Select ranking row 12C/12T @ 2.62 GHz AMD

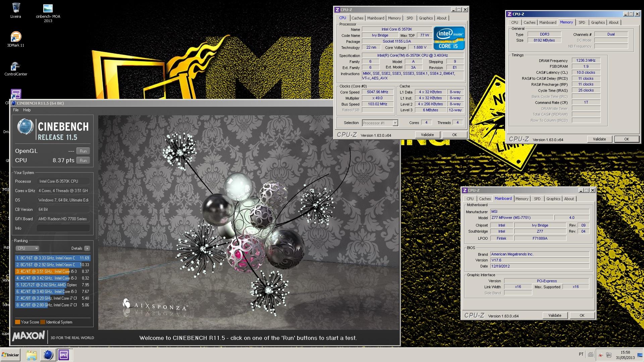pos(53,285)
